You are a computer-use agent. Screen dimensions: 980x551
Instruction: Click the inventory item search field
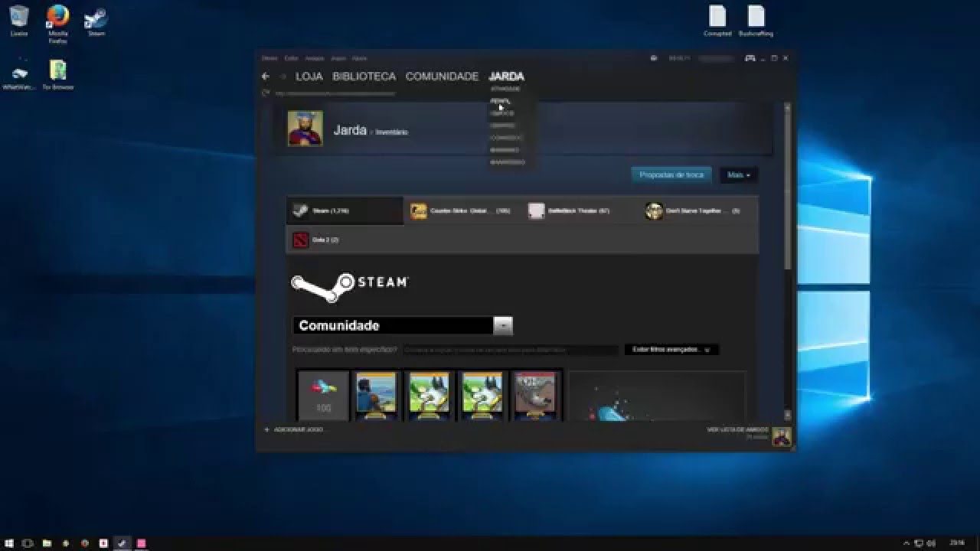[x=510, y=350]
